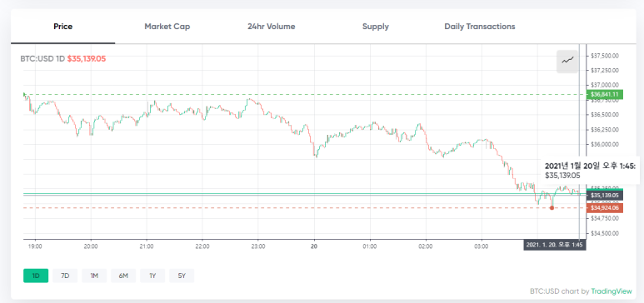
Task: Select the Supply tab
Action: tap(376, 27)
